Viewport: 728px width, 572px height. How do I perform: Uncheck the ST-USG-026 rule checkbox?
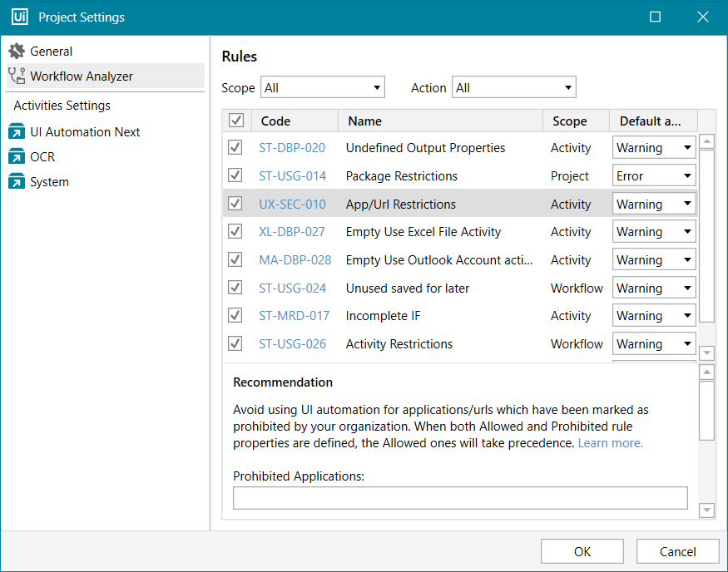[235, 343]
